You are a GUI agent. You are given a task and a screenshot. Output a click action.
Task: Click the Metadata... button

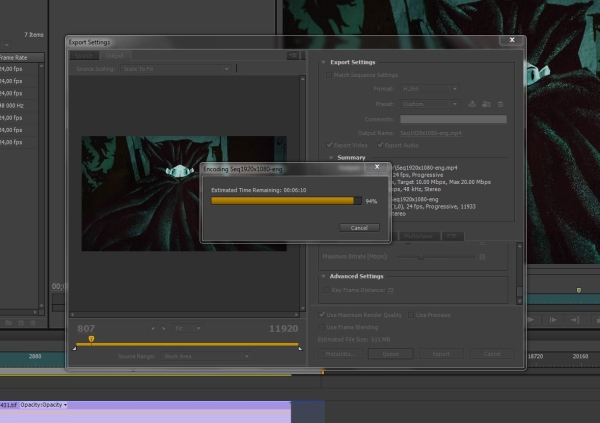click(x=340, y=354)
